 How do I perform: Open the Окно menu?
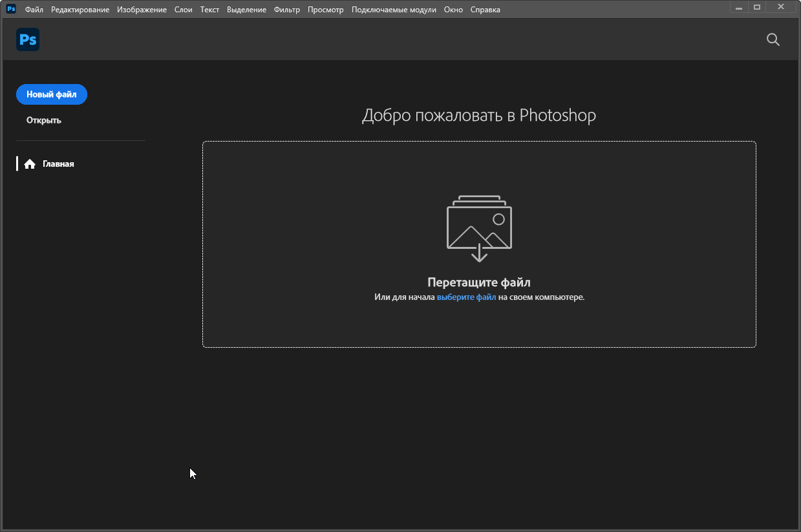coord(453,10)
